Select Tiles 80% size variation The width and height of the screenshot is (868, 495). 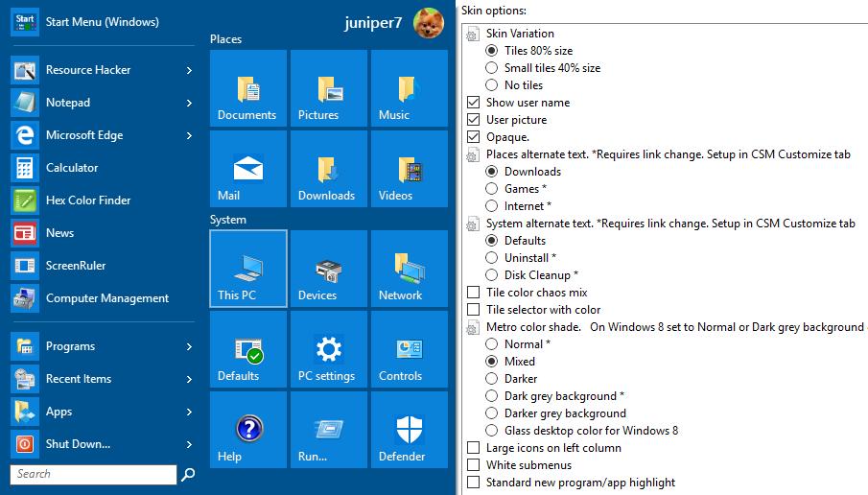pyautogui.click(x=492, y=51)
